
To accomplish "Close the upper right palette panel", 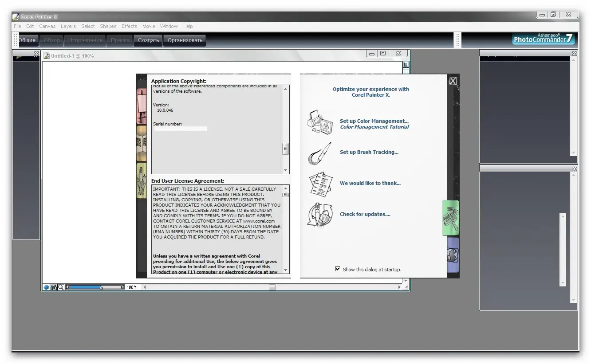I will click(574, 54).
